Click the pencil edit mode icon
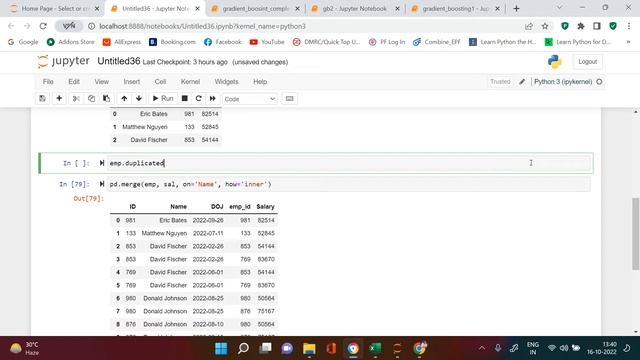This screenshot has height=360, width=640. 522,82
